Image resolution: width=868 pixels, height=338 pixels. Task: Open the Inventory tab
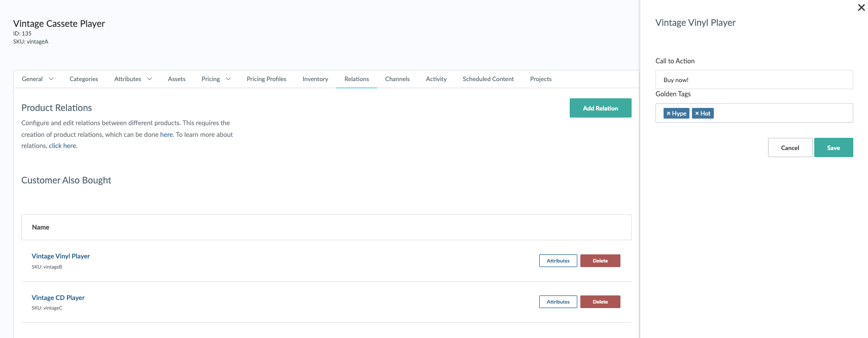click(x=315, y=79)
